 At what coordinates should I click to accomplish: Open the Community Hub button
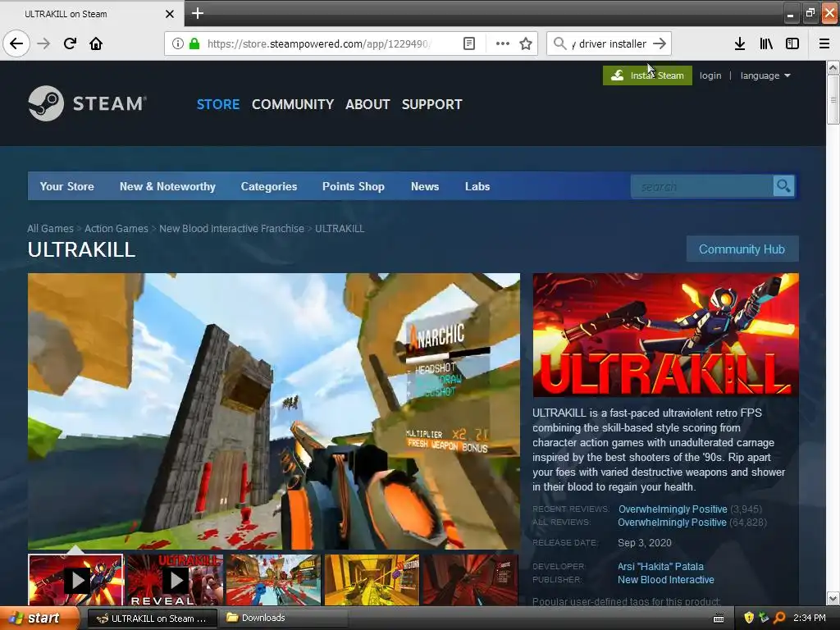(x=742, y=249)
